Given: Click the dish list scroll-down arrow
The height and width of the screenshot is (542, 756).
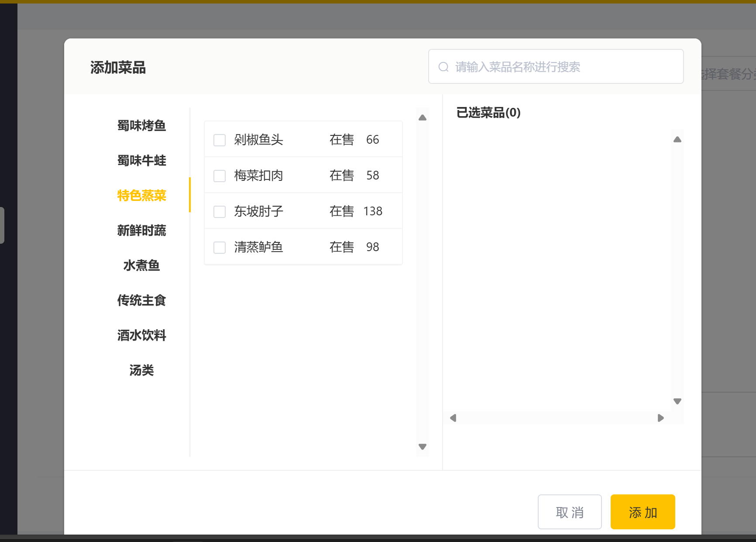Looking at the screenshot, I should [423, 447].
